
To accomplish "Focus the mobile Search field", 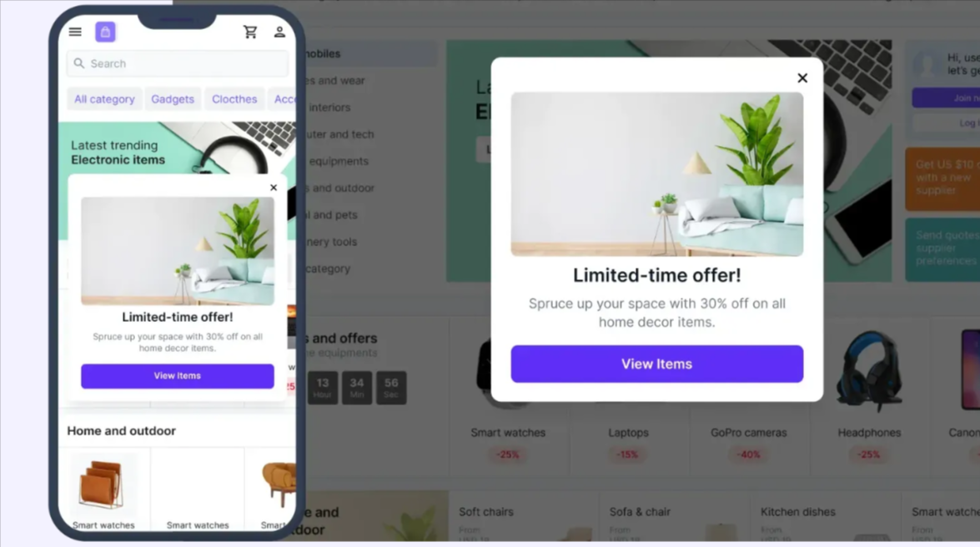I will 178,63.
